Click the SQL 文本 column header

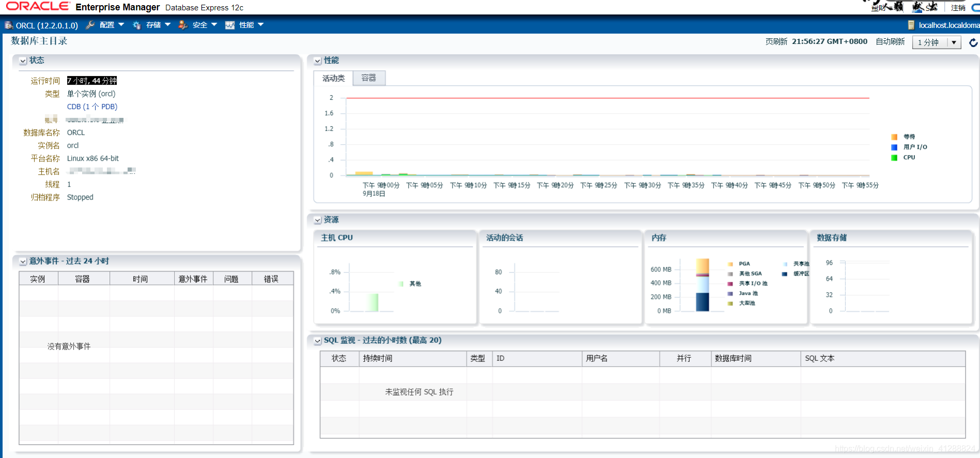coord(883,359)
